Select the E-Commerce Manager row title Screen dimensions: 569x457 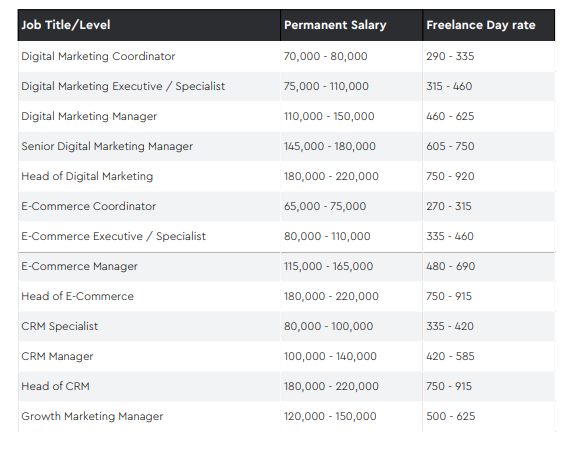pyautogui.click(x=79, y=266)
